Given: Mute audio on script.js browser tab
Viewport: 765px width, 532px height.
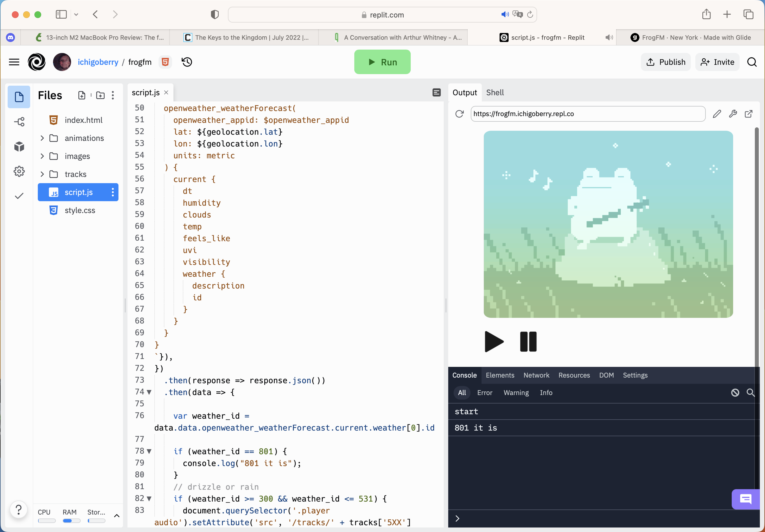Looking at the screenshot, I should click(x=609, y=38).
